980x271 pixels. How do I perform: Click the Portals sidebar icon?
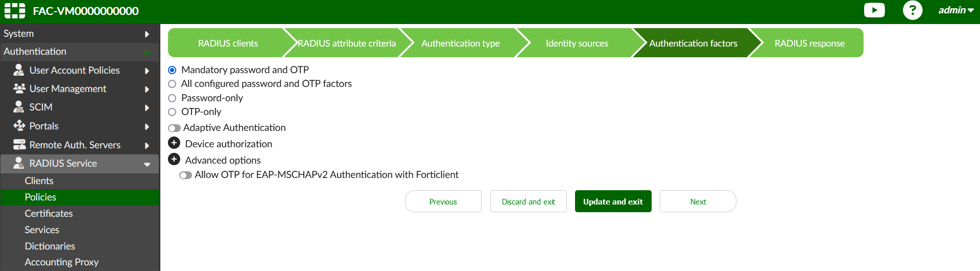point(19,126)
